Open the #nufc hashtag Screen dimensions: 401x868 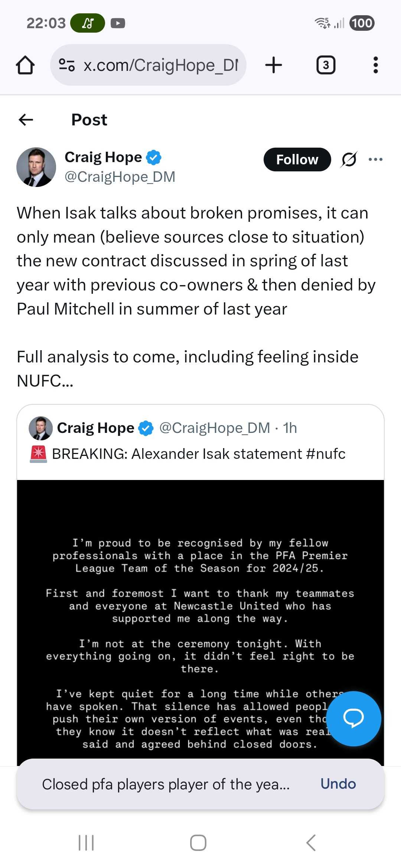(326, 454)
